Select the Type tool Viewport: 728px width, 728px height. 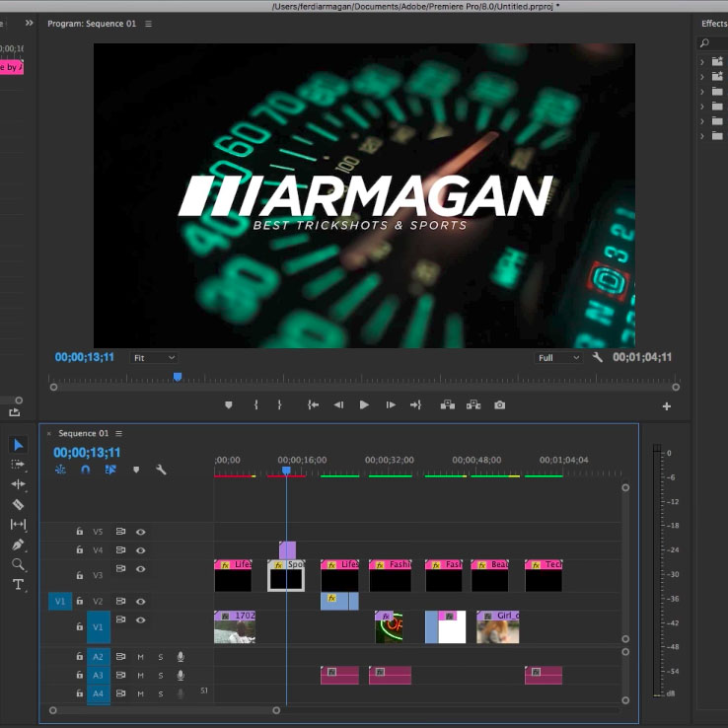(18, 585)
